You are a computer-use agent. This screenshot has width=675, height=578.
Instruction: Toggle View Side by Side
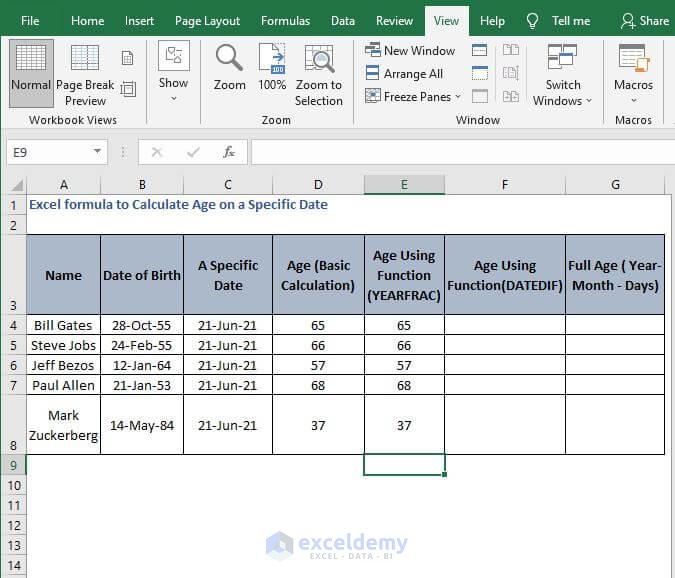(511, 50)
